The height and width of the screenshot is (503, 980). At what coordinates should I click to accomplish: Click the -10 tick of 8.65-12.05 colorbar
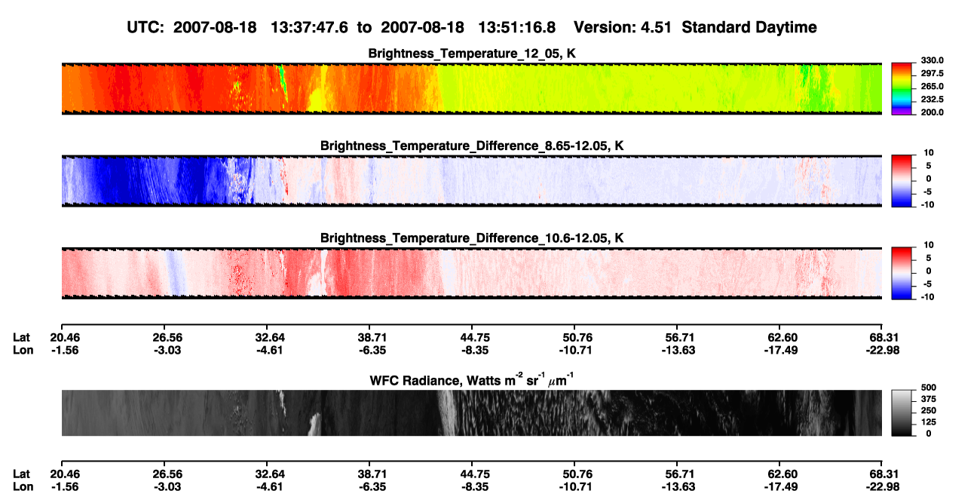926,204
